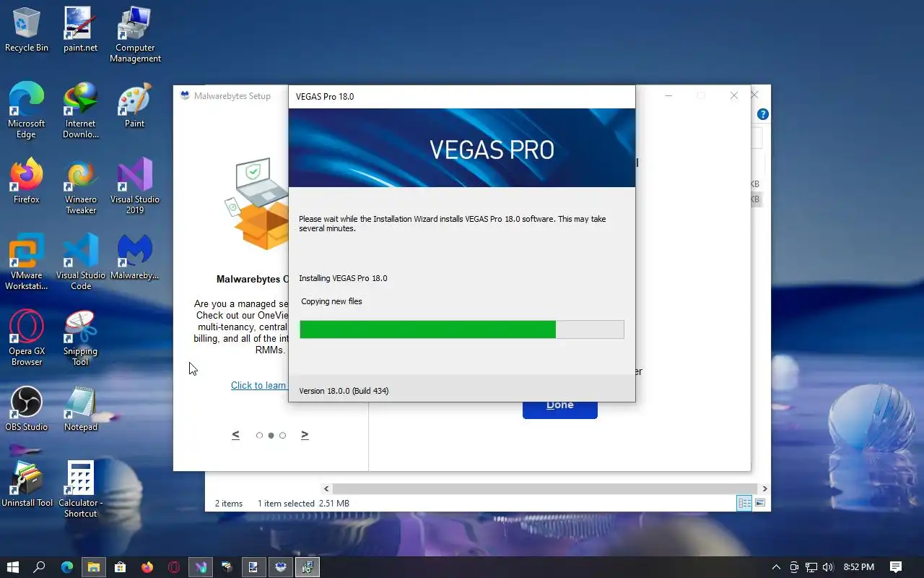Switch to File Explorer in taskbar

(x=93, y=567)
